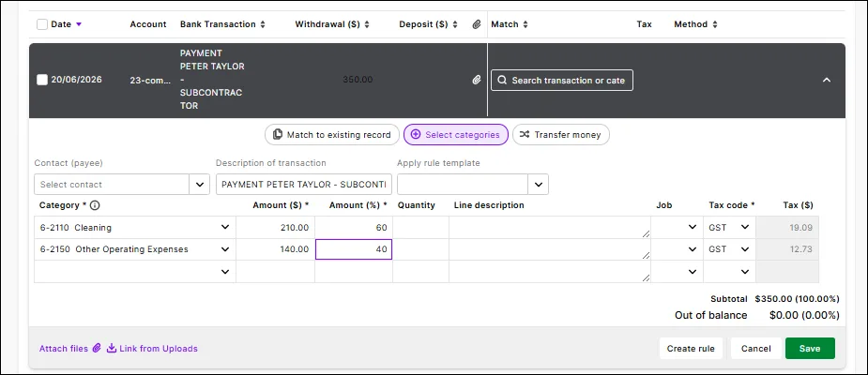The width and height of the screenshot is (868, 375).
Task: Click Line description for Other Operating Expenses
Action: pyautogui.click(x=550, y=249)
